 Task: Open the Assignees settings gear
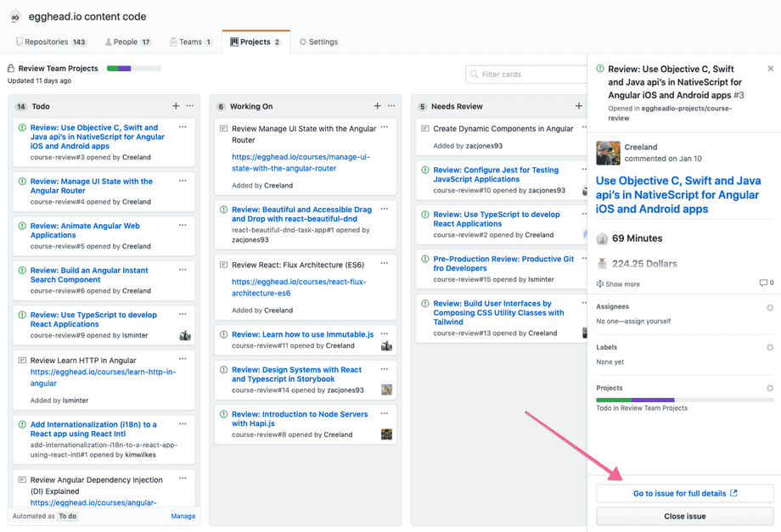770,306
